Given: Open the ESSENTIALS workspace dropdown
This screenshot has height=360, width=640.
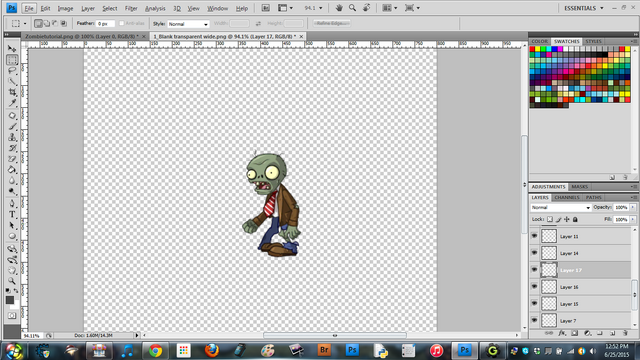Looking at the screenshot, I should (x=584, y=8).
